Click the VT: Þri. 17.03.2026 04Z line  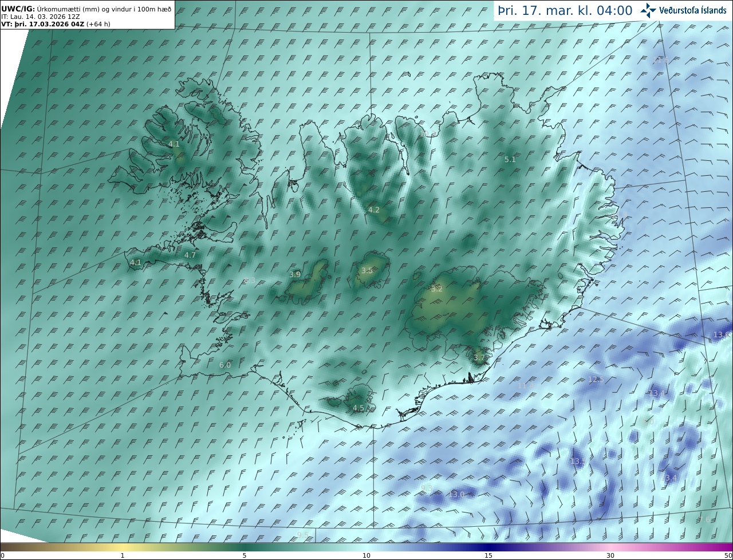tap(56, 24)
